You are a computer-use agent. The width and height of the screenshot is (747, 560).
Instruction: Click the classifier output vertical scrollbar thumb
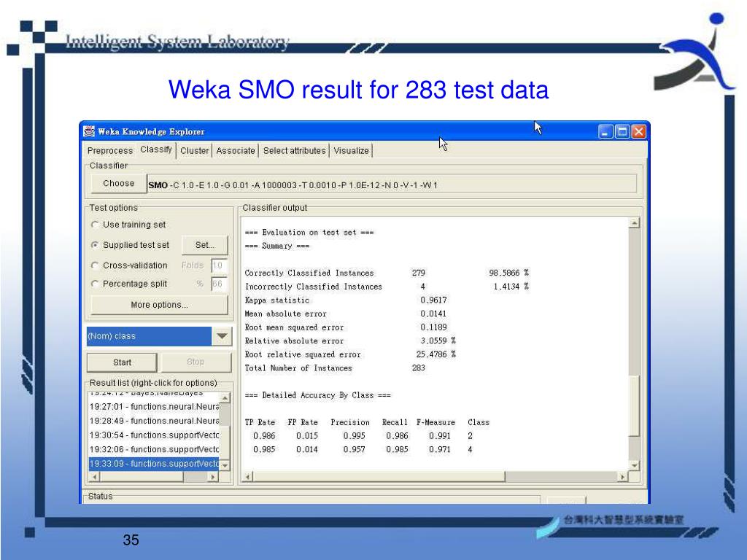coord(634,405)
